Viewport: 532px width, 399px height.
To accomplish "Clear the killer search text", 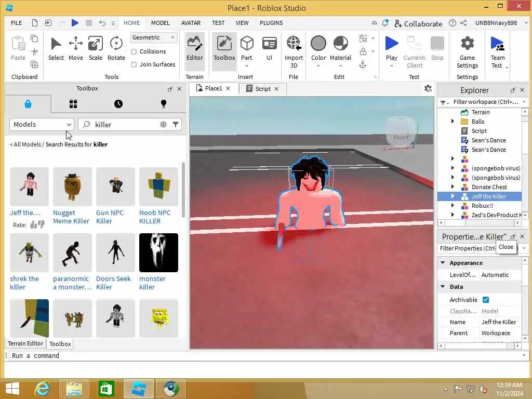I will [x=163, y=125].
